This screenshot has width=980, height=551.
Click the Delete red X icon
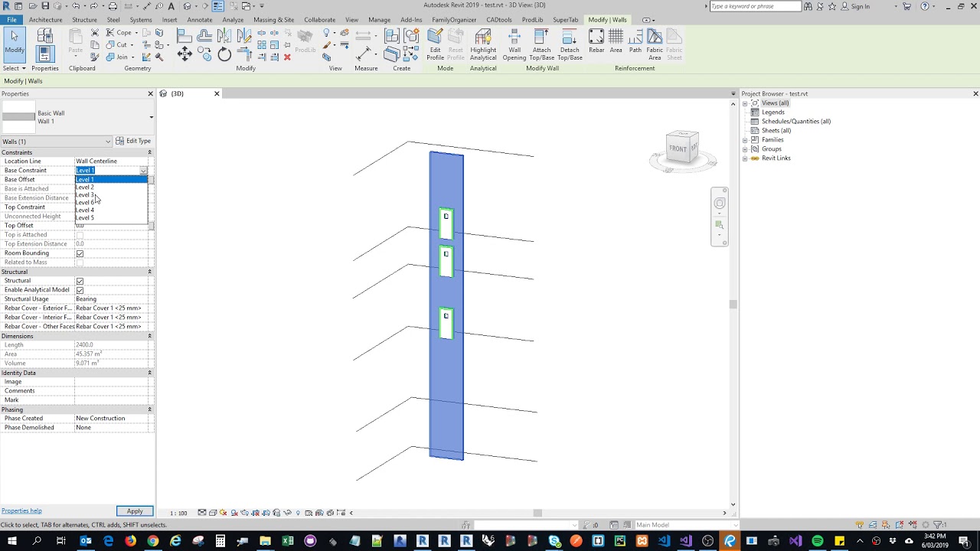click(287, 57)
